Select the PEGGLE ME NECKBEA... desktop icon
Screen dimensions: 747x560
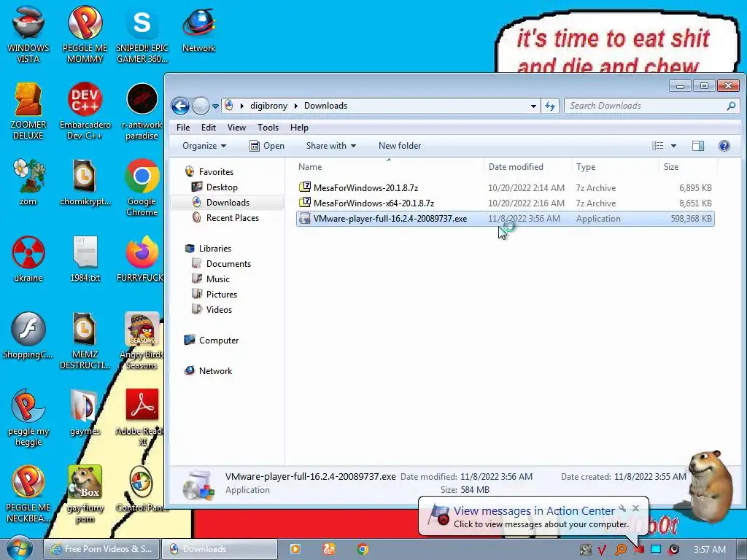click(28, 494)
